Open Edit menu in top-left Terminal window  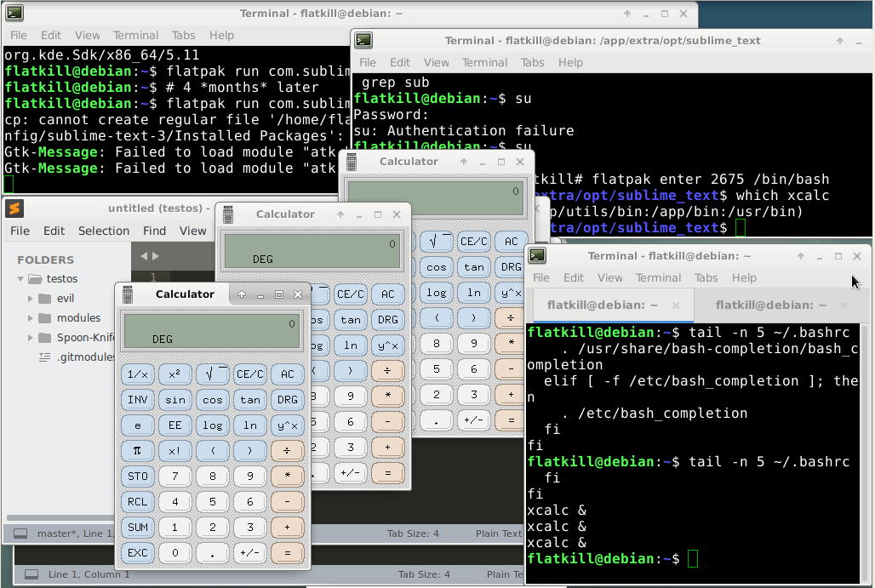(x=51, y=35)
